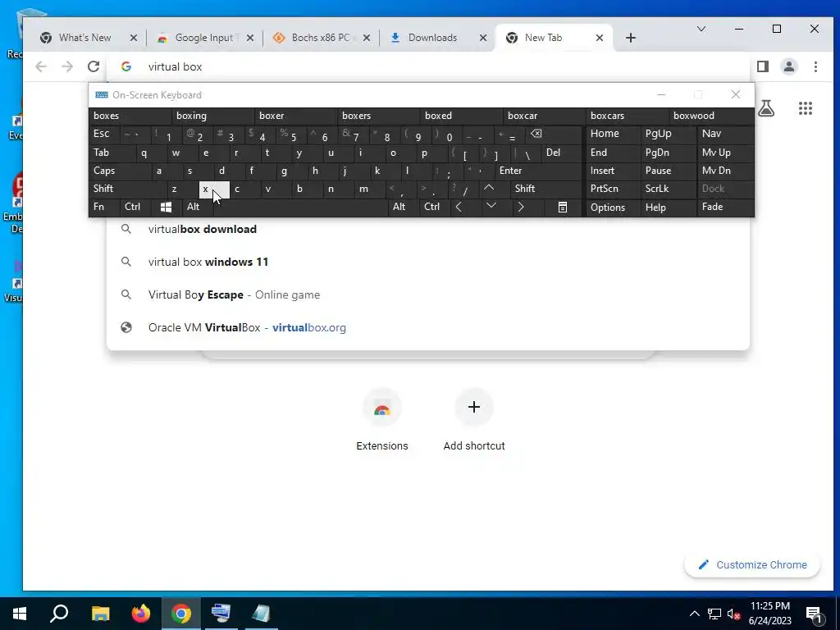Open the Search Labs flask icon
840x630 pixels.
pos(766,108)
